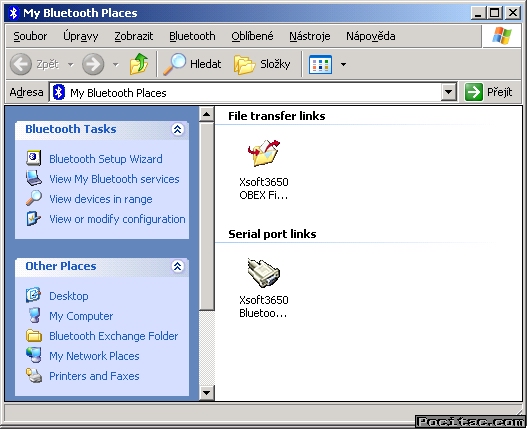This screenshot has height=429, width=527.
Task: Click the Hledat search magnifier icon
Action: point(174,64)
